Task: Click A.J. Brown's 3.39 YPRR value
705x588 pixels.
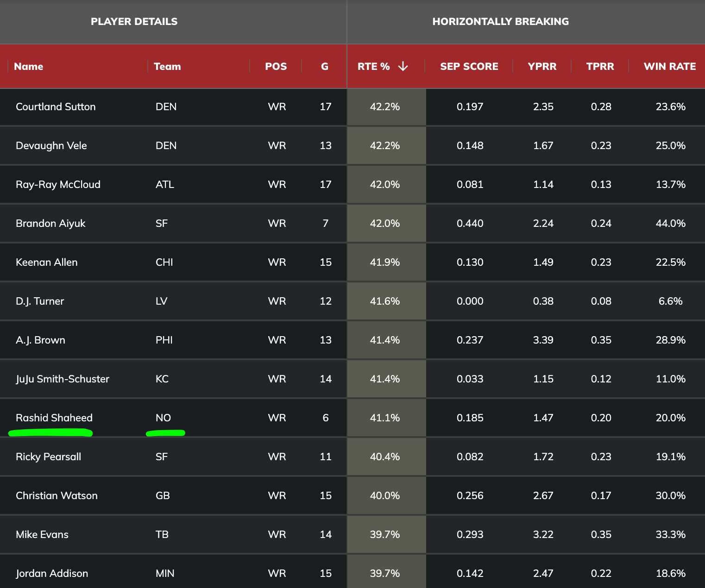Action: point(543,340)
